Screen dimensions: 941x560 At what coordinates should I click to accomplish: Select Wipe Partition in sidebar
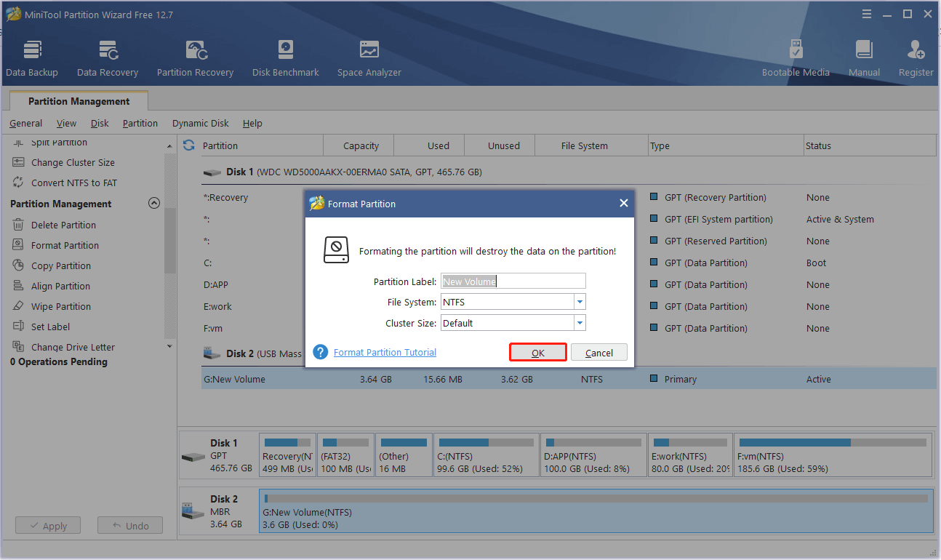click(x=61, y=306)
